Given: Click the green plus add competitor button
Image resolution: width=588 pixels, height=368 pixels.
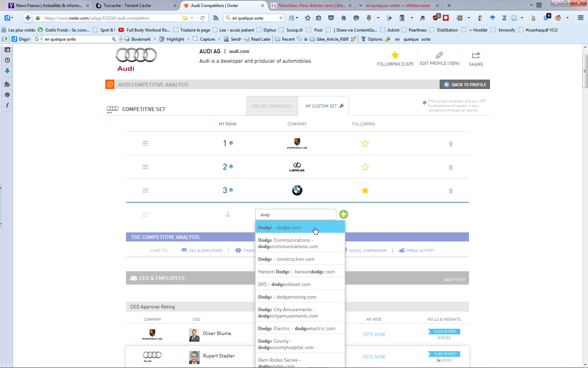Looking at the screenshot, I should (x=344, y=214).
